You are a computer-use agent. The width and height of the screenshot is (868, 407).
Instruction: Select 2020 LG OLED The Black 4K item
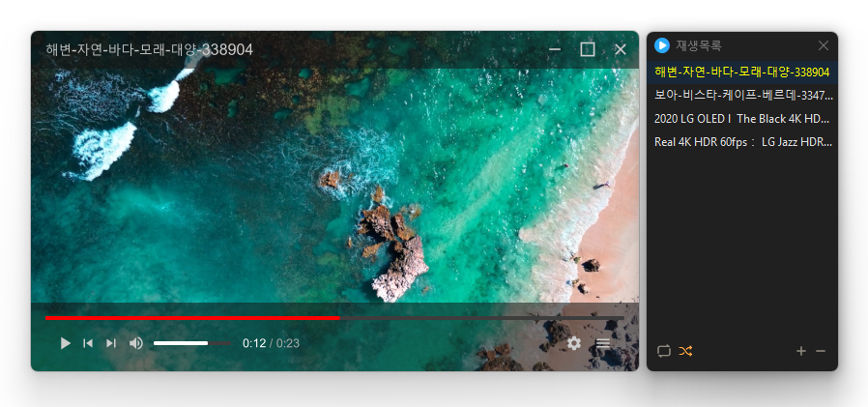(x=741, y=118)
